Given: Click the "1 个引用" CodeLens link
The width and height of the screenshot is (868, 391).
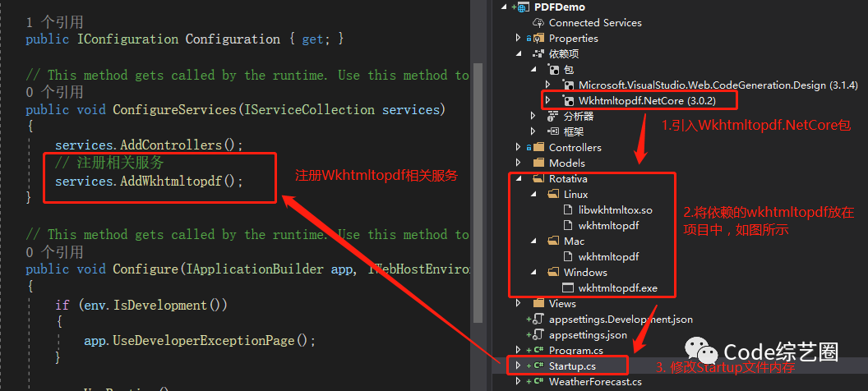Looking at the screenshot, I should point(54,22).
